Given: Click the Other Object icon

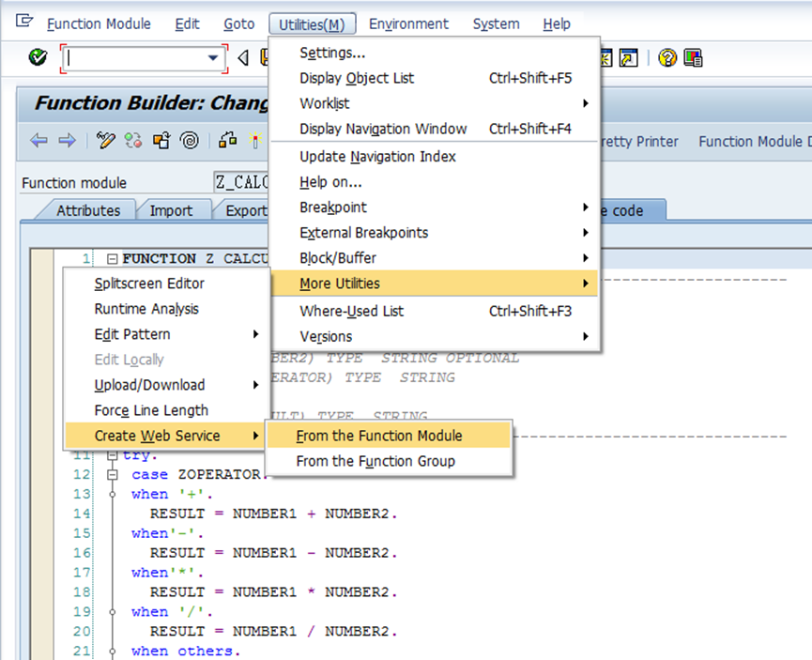Looking at the screenshot, I should [161, 141].
